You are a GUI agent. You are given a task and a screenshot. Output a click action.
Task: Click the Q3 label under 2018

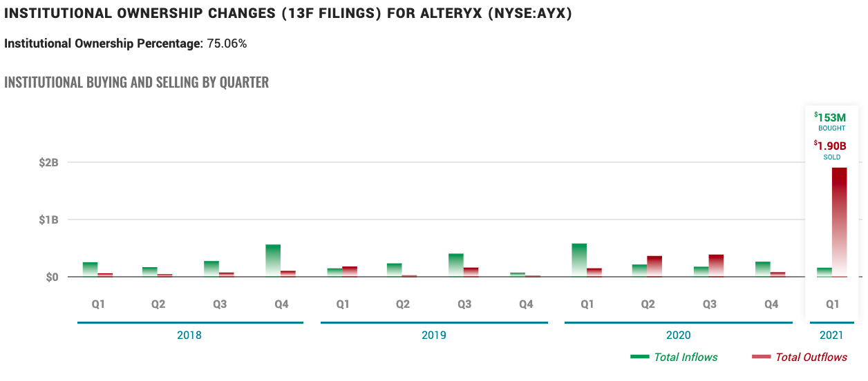point(220,304)
